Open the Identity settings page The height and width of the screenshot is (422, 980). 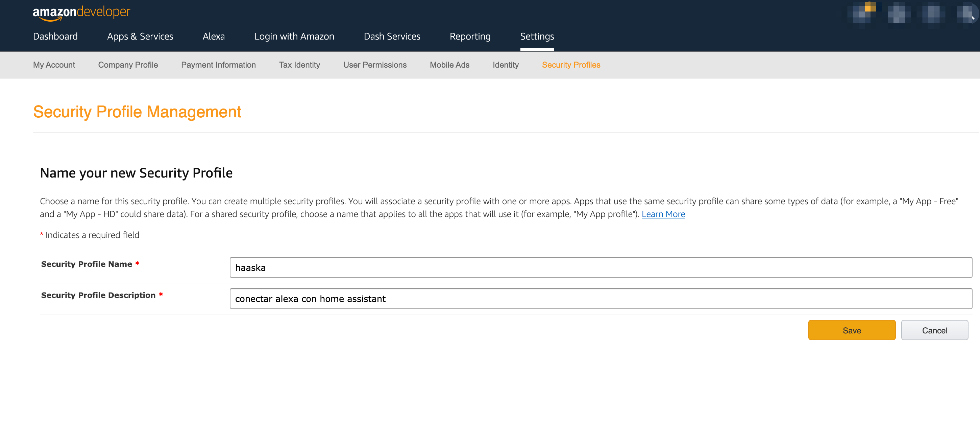(x=506, y=65)
